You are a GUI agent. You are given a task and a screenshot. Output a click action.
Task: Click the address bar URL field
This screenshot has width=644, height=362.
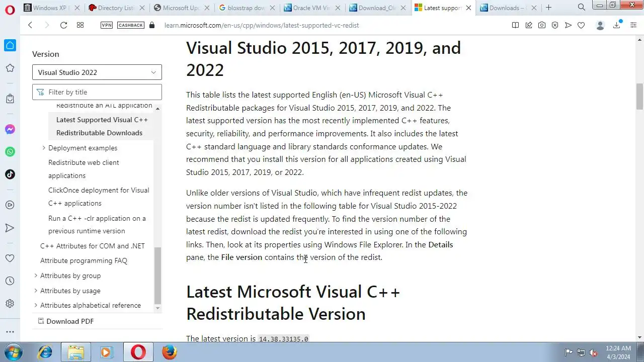(x=262, y=25)
